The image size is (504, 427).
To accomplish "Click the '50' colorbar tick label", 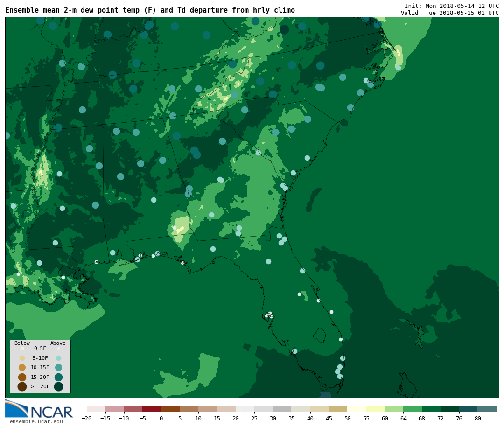I will tap(348, 418).
